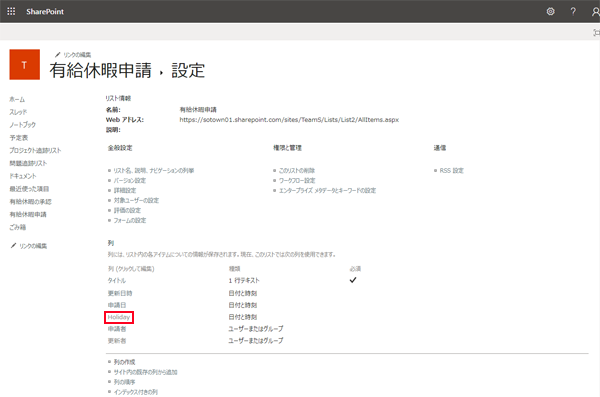Open エンタープライズ メタデータとキーワードの設定 link
Viewport: 600px width, 397px height.
[328, 190]
